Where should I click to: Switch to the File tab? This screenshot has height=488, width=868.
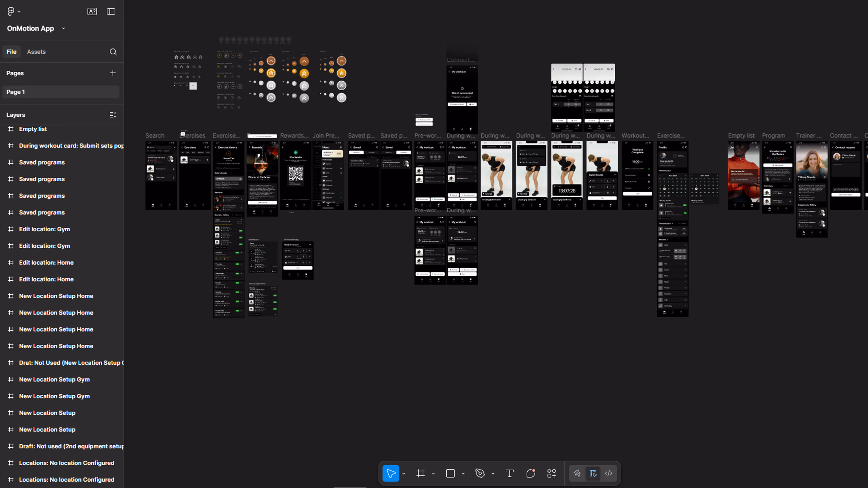(x=12, y=52)
